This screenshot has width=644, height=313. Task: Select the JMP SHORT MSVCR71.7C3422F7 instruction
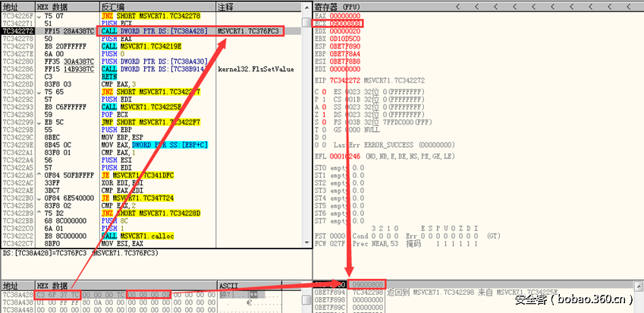(150, 122)
